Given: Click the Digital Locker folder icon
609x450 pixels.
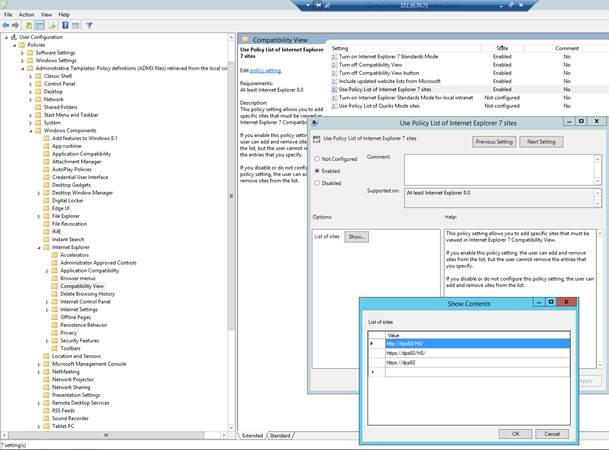Looking at the screenshot, I should point(46,201).
